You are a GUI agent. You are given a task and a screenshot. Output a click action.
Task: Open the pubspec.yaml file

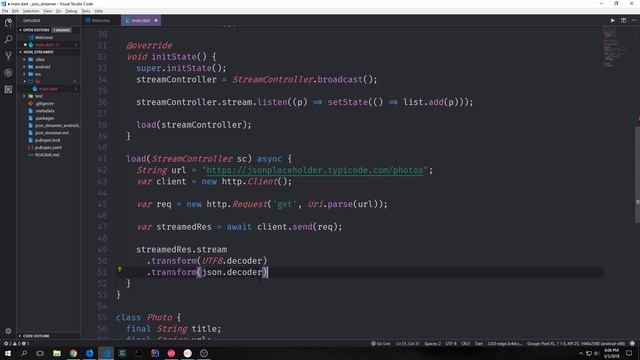[48, 148]
